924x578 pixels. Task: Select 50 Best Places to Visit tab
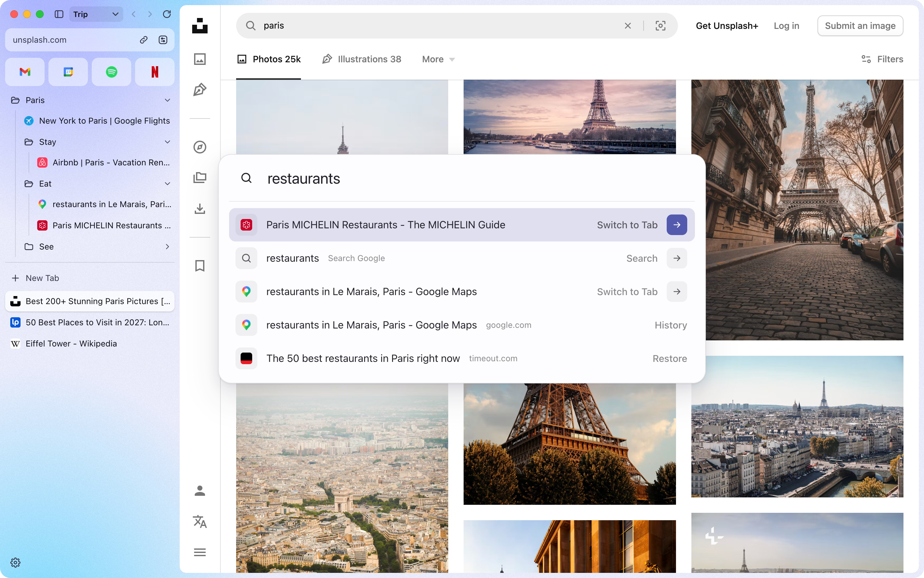(90, 322)
